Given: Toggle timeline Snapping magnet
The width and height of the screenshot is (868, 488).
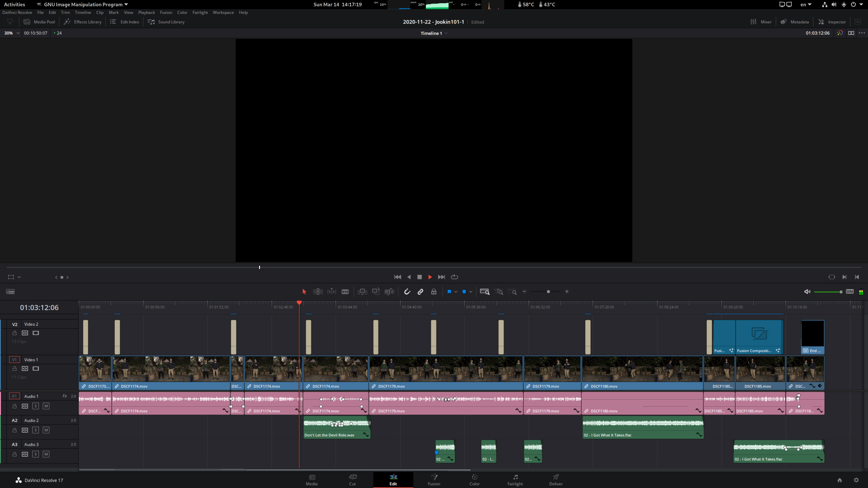Looking at the screenshot, I should click(x=407, y=292).
